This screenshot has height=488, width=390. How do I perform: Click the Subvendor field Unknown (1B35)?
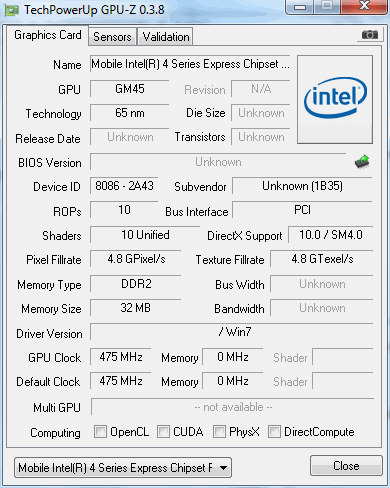point(302,186)
